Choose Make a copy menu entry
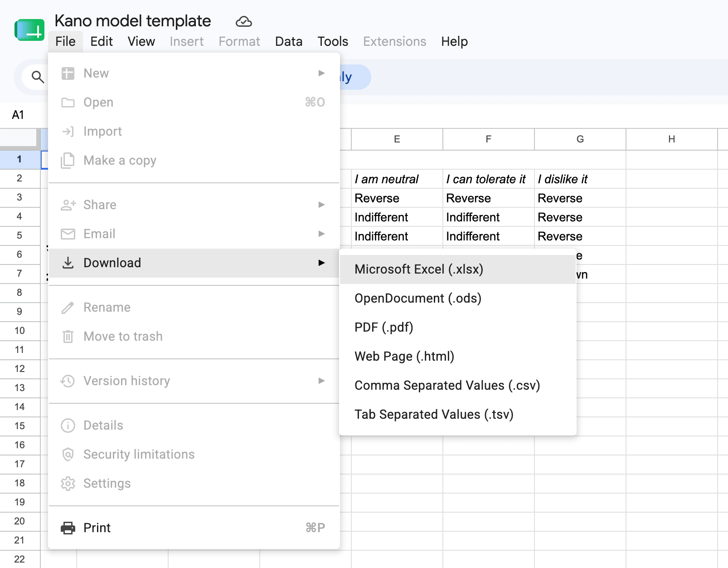 [194, 161]
